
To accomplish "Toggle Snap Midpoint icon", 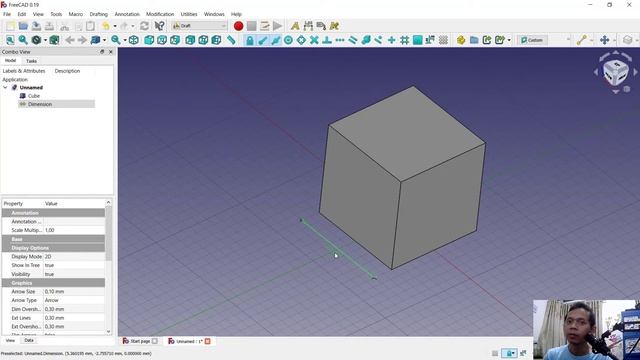I will pyautogui.click(x=276, y=40).
